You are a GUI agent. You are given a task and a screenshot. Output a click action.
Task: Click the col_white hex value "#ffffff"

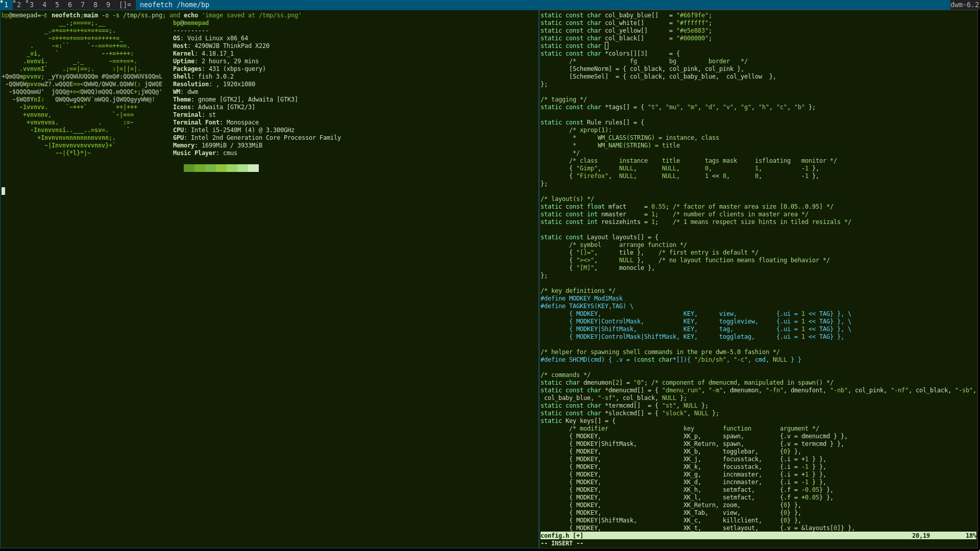[692, 23]
